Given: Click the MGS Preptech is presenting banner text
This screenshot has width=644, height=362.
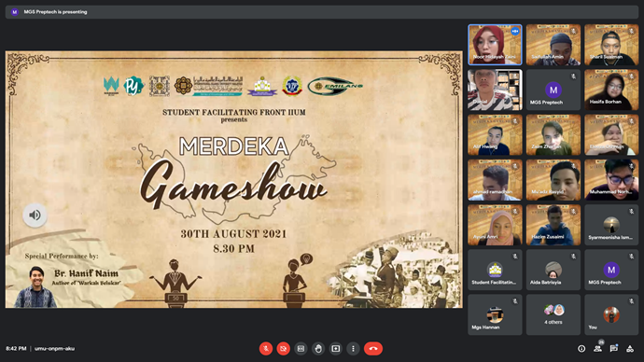Looking at the screenshot, I should [55, 12].
